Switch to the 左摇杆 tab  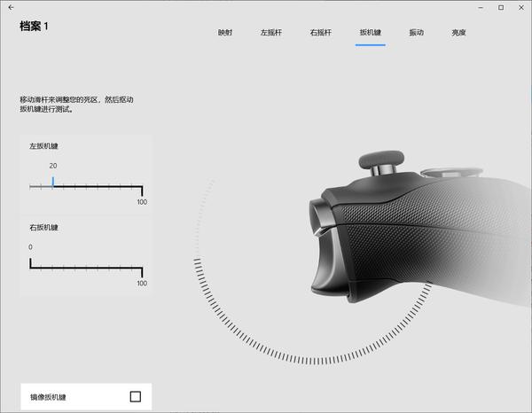(x=271, y=33)
